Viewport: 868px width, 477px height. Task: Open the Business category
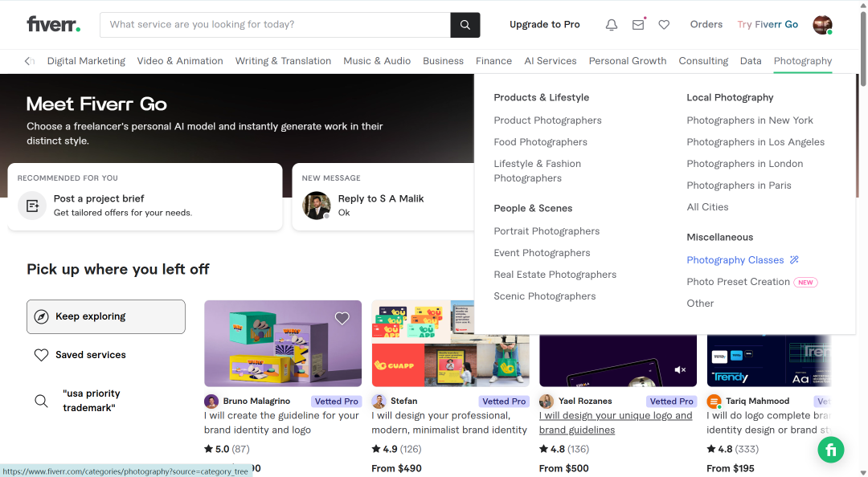(443, 61)
